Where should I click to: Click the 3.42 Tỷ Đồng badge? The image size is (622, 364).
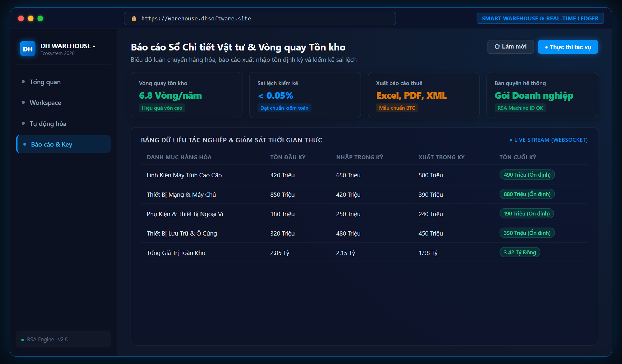[520, 252]
